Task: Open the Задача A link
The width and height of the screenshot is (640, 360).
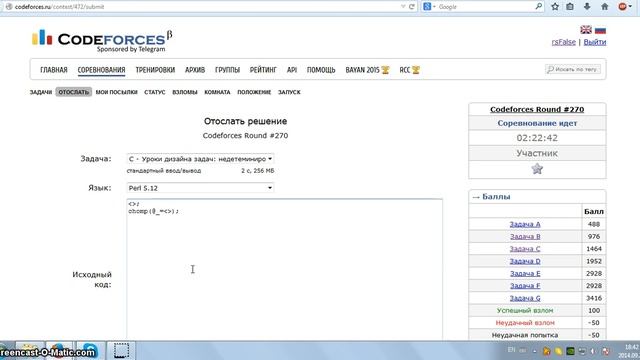Action: pos(525,224)
